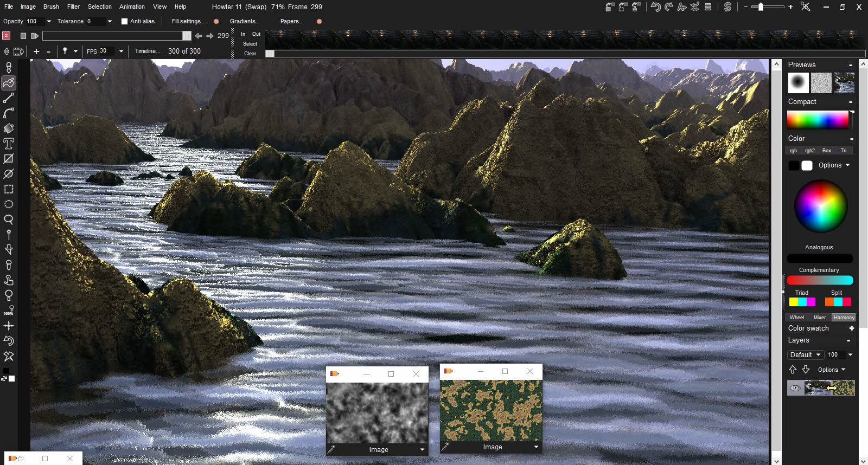This screenshot has height=465, width=868.
Task: Click the Undo arrow in top toolbar
Action: point(655,7)
